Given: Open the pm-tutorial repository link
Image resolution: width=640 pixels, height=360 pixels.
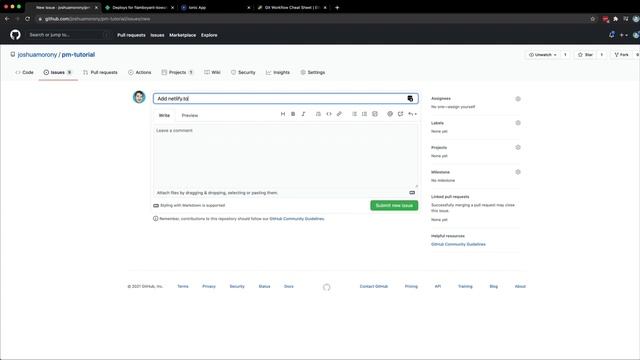Looking at the screenshot, I should click(x=78, y=55).
